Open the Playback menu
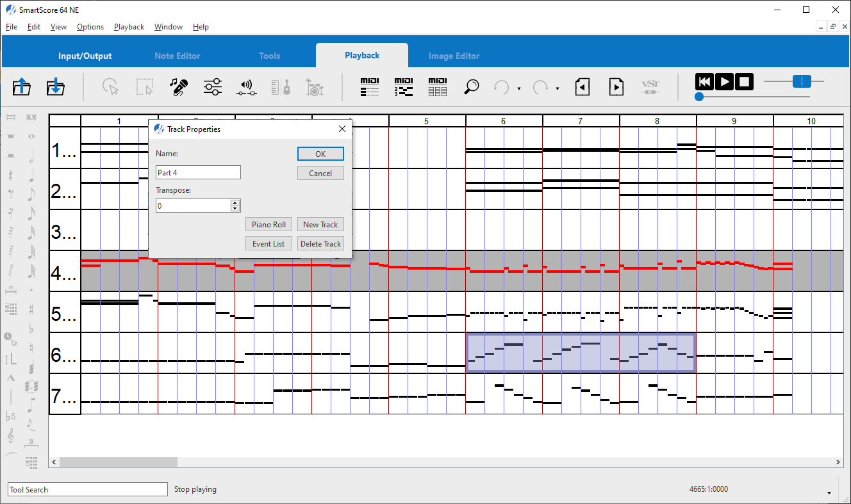This screenshot has width=851, height=504. [x=129, y=27]
